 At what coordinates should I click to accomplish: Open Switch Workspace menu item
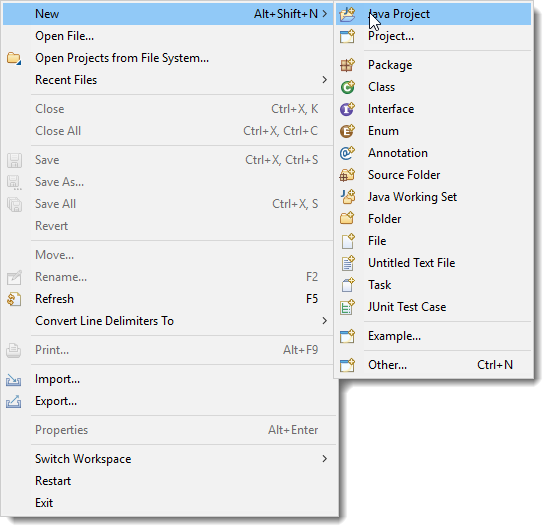168,459
